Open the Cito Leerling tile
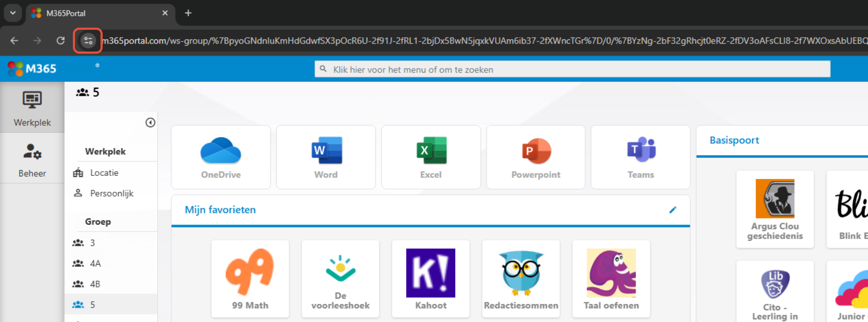 click(775, 291)
